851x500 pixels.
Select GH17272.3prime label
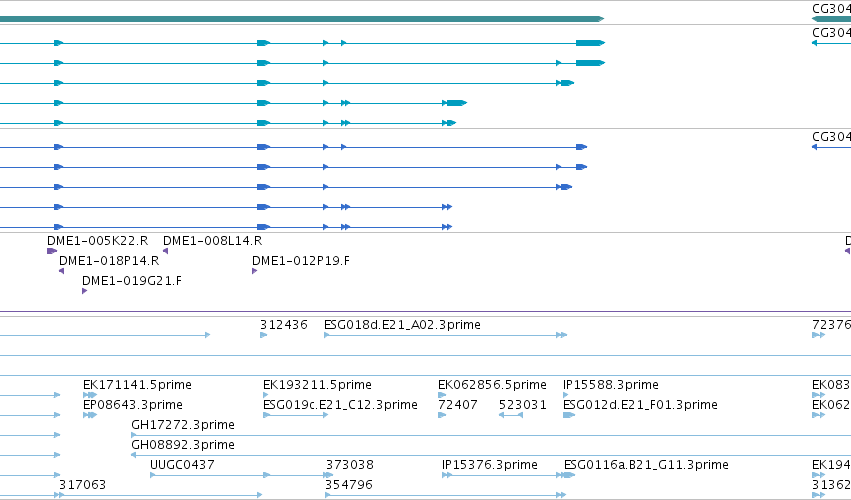point(183,425)
